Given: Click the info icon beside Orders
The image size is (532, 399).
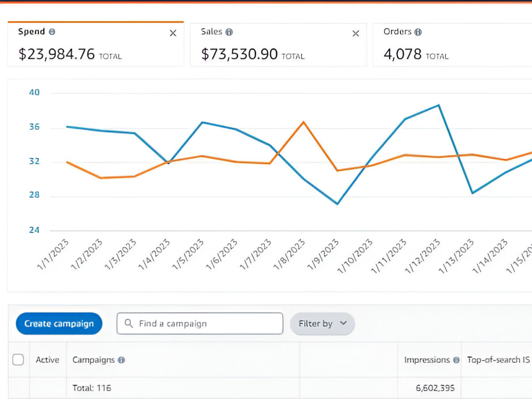Looking at the screenshot, I should [x=418, y=32].
